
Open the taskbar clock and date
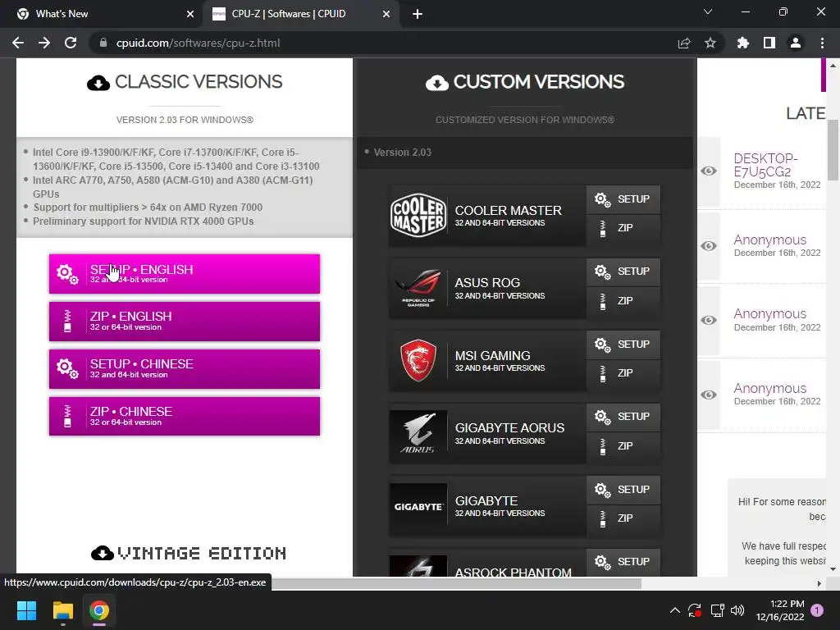tap(780, 610)
